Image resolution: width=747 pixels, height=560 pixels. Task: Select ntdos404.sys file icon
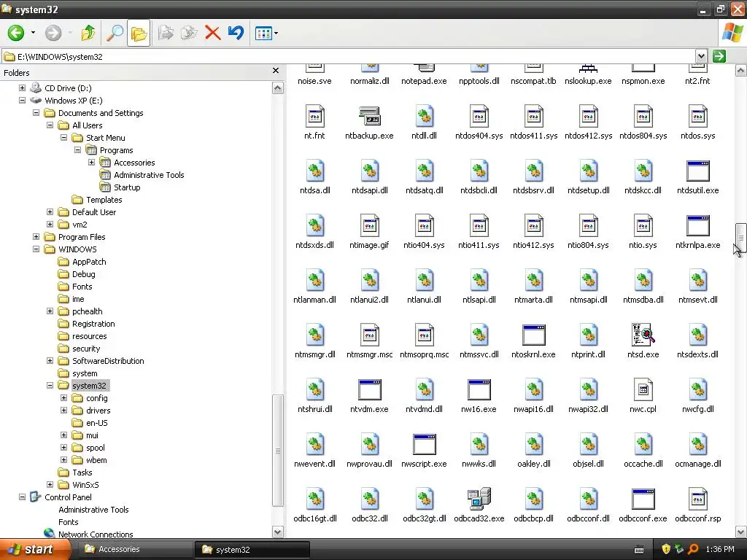click(x=479, y=116)
